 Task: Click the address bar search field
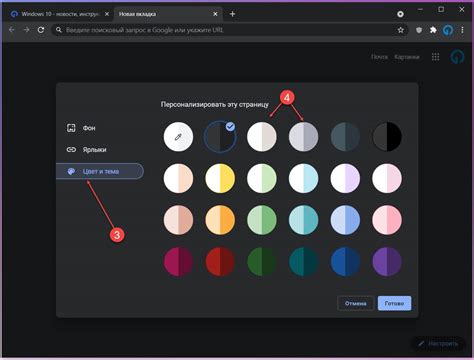coord(227,30)
